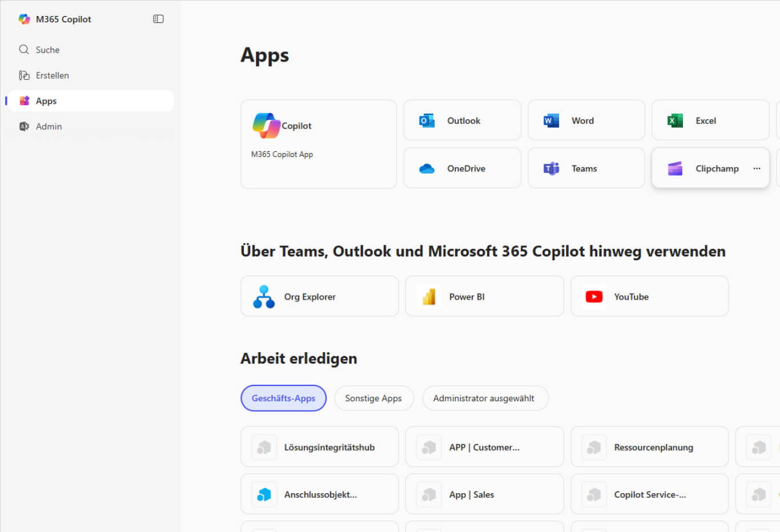
Task: Open the APP | Customer... label
Action: click(x=484, y=448)
